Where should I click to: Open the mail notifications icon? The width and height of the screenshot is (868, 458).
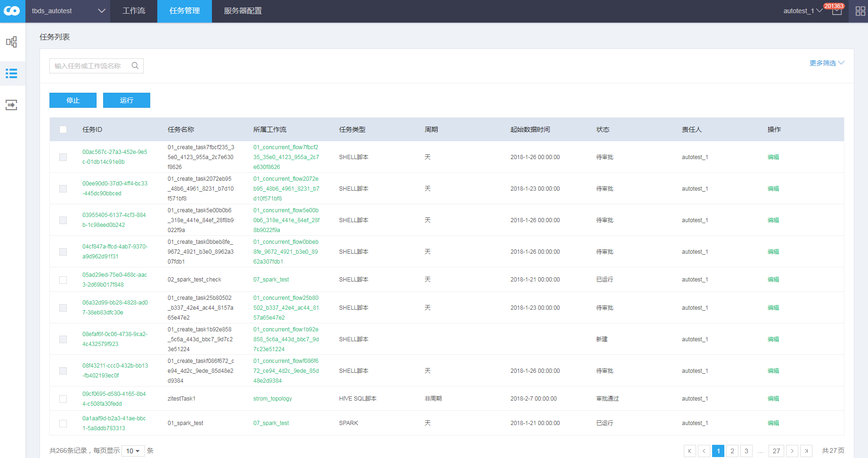click(837, 11)
